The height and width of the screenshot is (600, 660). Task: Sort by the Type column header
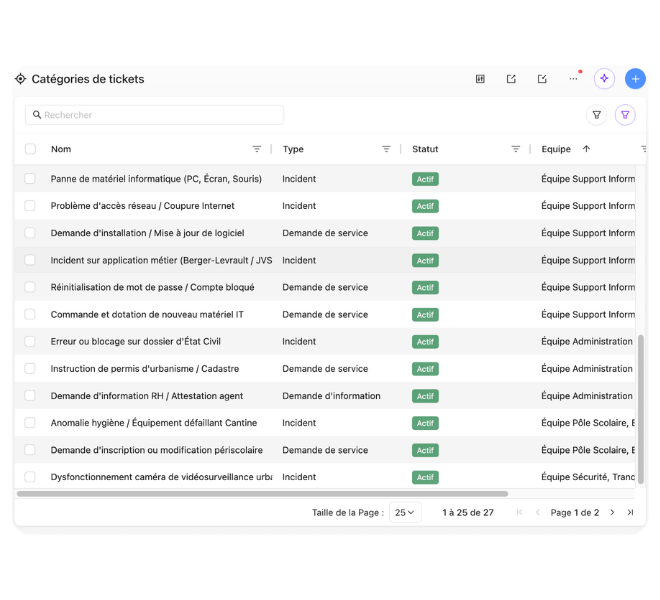point(293,149)
